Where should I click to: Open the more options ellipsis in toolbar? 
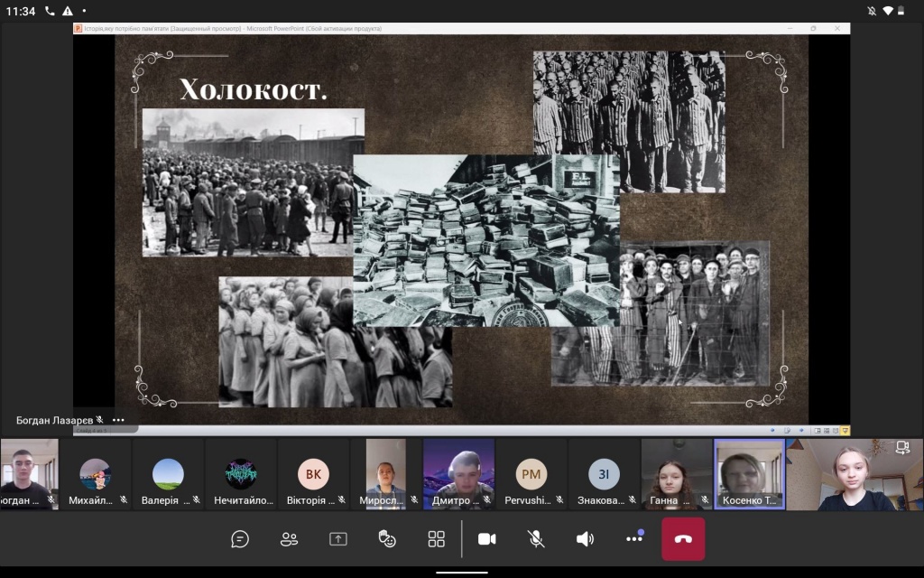tap(634, 539)
